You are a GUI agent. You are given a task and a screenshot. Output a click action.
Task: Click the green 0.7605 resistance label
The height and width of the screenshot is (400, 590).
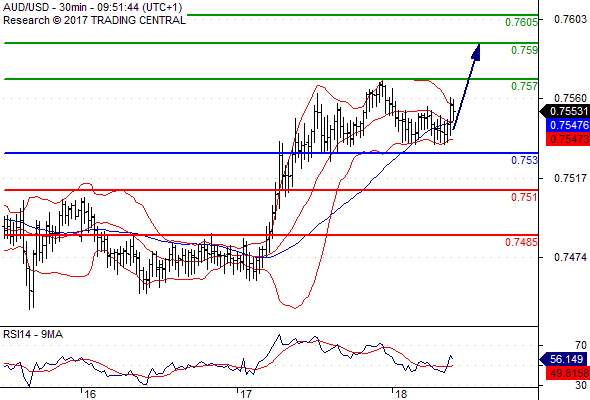[x=521, y=22]
